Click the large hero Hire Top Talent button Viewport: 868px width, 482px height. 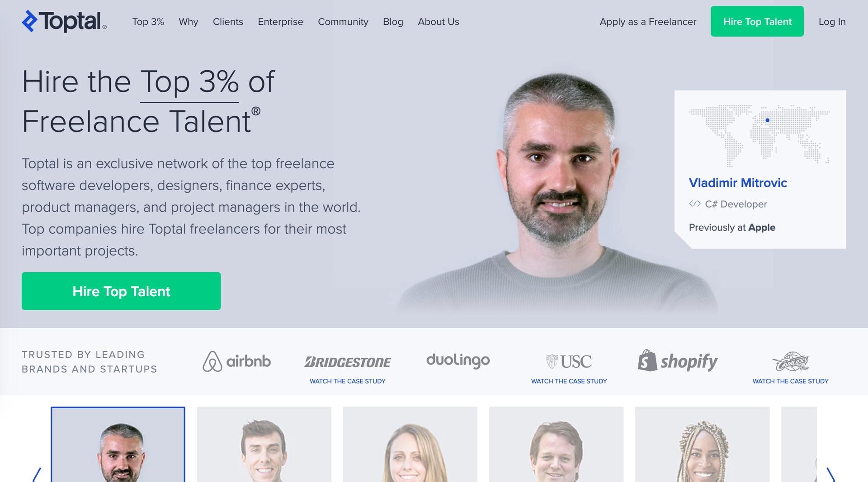coord(121,291)
